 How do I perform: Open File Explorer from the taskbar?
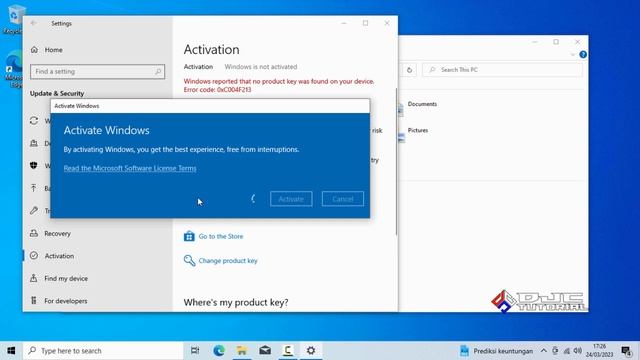click(242, 351)
